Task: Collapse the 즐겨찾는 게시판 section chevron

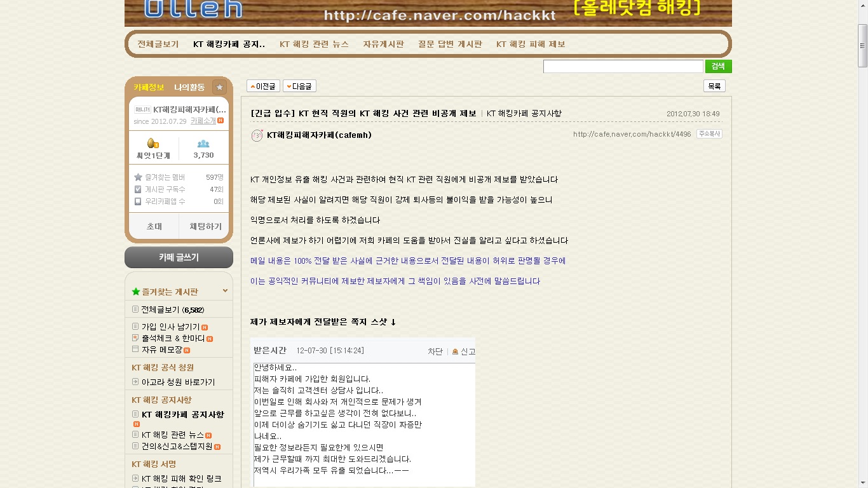Action: [x=225, y=291]
